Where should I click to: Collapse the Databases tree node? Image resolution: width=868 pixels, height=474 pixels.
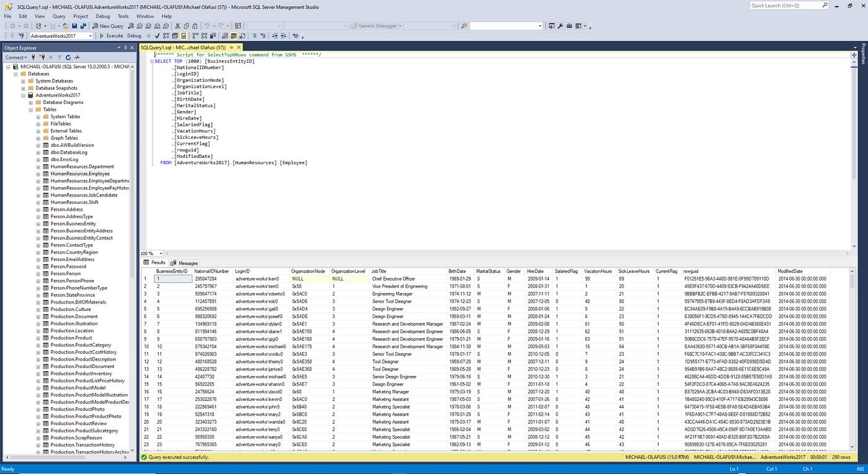coord(15,74)
